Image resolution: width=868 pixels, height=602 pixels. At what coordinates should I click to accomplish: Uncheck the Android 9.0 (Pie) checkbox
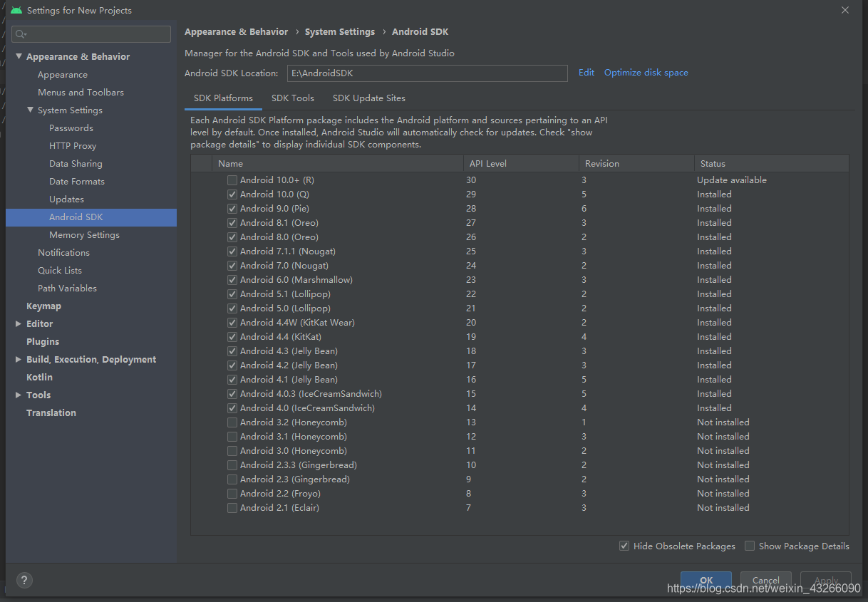coord(232,209)
